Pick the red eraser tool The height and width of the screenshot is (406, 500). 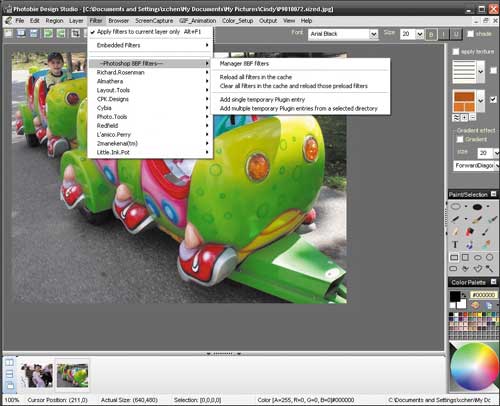point(470,232)
